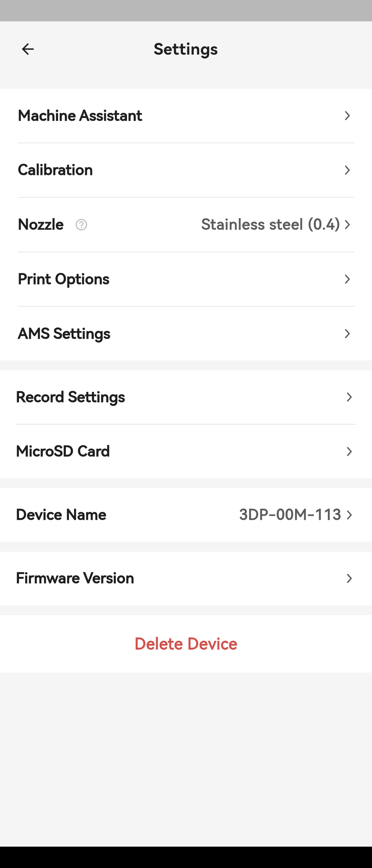Edit the device name 3DP-00M-113
The image size is (372, 868).
pos(290,515)
